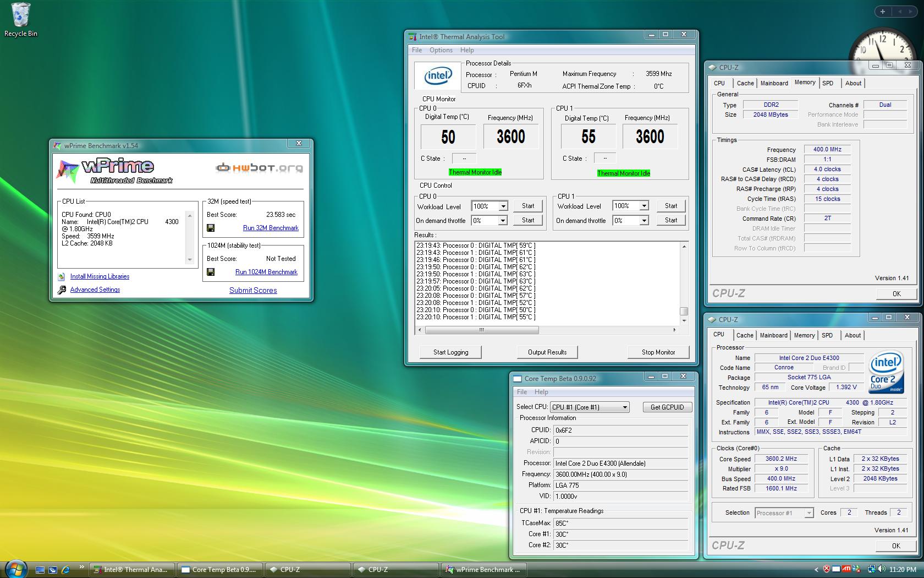Click the sidebar next-page arrow

click(x=911, y=11)
